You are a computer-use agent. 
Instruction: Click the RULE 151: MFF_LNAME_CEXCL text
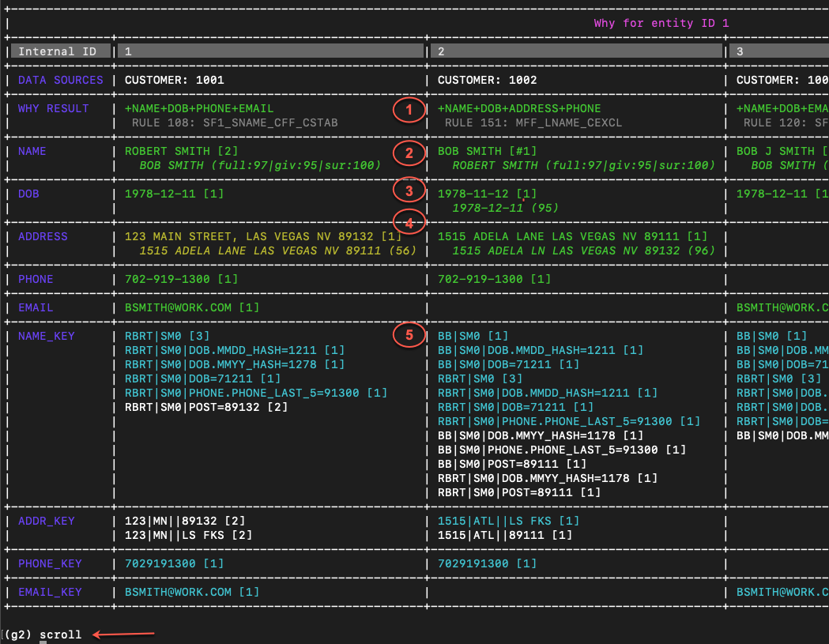[x=533, y=122]
